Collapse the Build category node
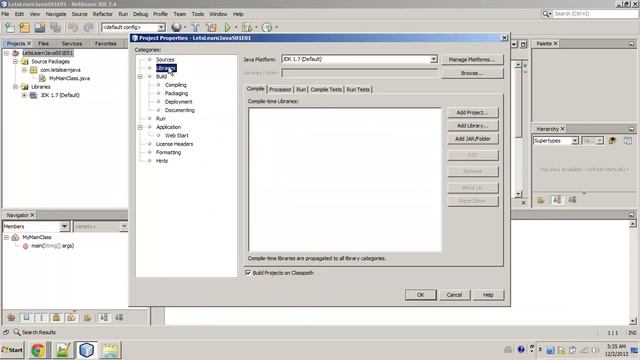Image resolution: width=640 pixels, height=360 pixels. 140,76
